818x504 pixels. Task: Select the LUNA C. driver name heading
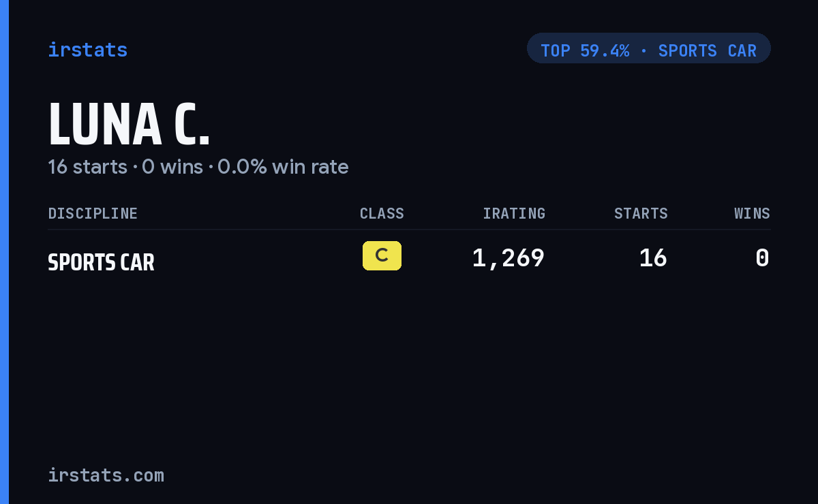point(129,124)
